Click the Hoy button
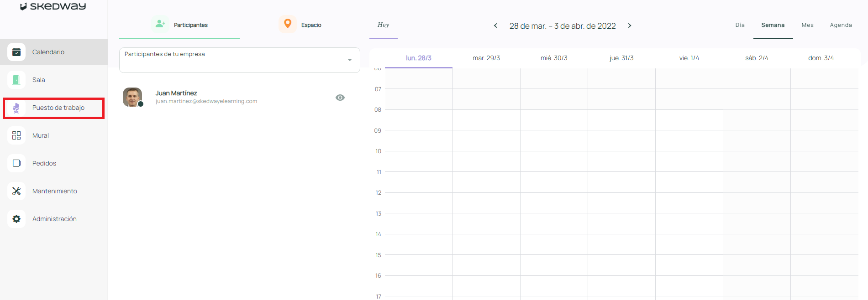This screenshot has width=868, height=300. click(x=383, y=25)
